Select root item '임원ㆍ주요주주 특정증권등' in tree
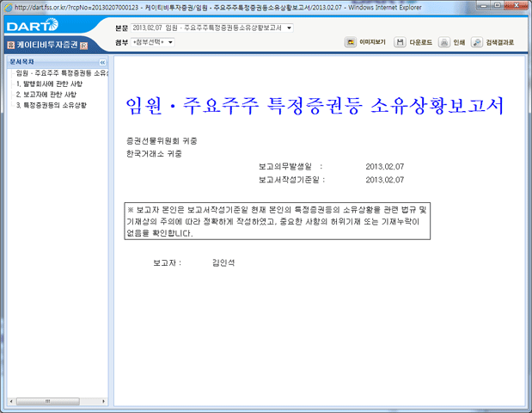Screen dimensions: 532x413 [x=60, y=74]
